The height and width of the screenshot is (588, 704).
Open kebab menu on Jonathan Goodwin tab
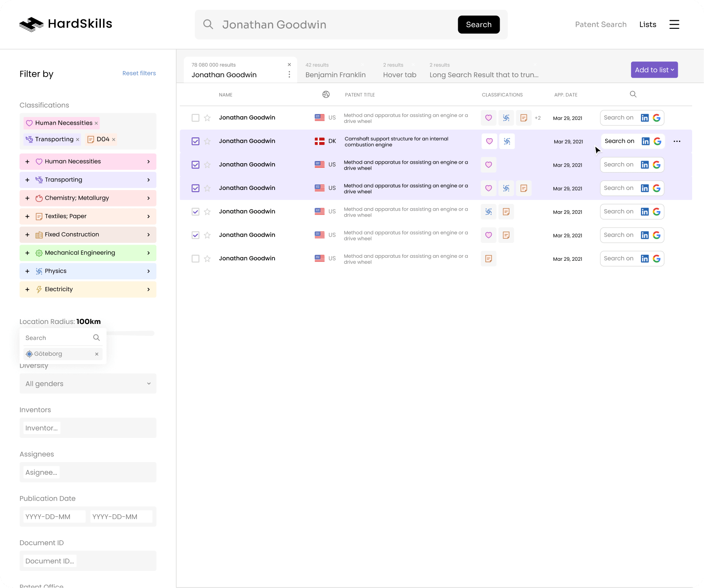click(289, 75)
